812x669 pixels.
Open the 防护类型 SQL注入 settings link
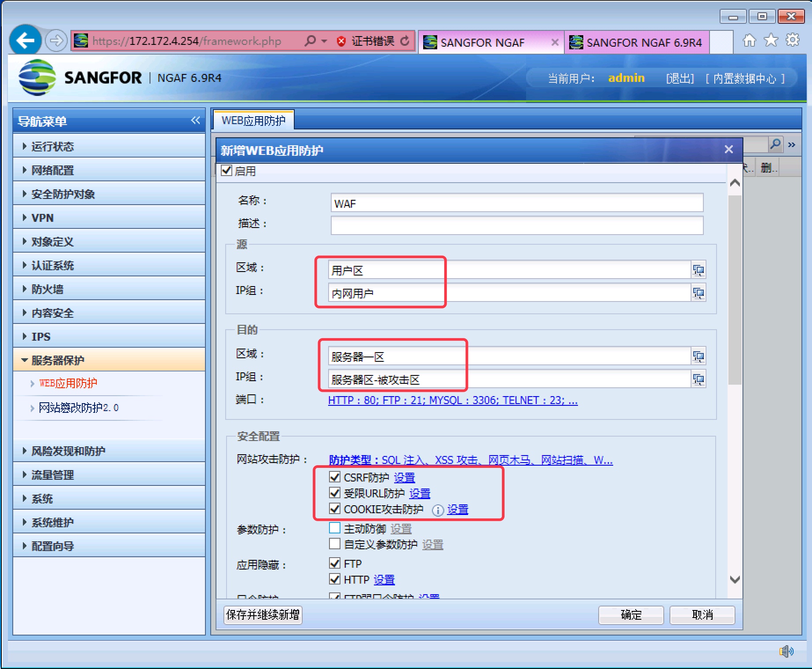click(x=471, y=460)
